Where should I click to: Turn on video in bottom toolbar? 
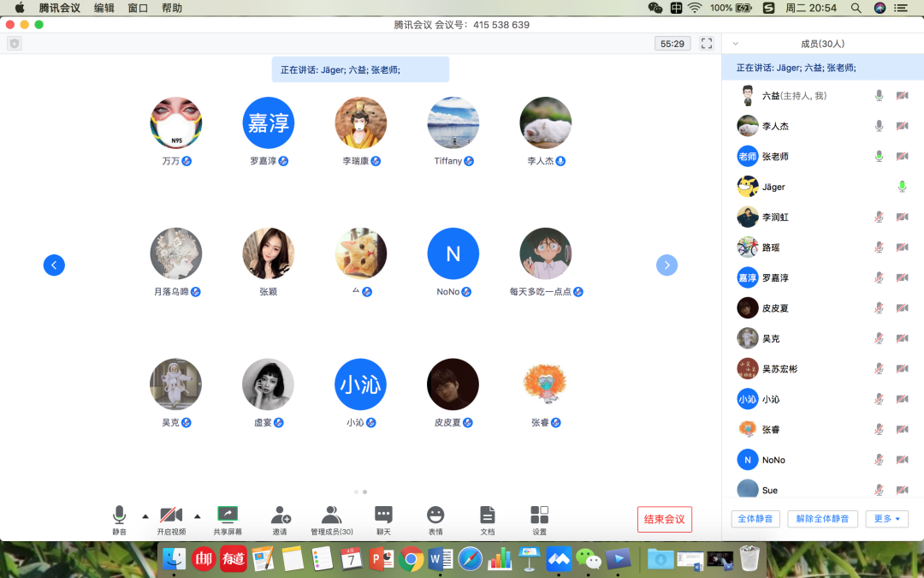tap(171, 515)
